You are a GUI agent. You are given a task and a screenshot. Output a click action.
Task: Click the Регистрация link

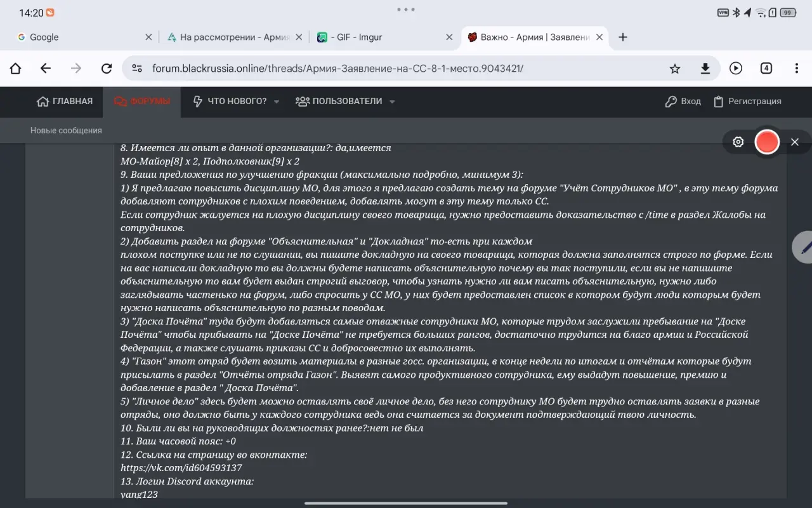pos(747,102)
